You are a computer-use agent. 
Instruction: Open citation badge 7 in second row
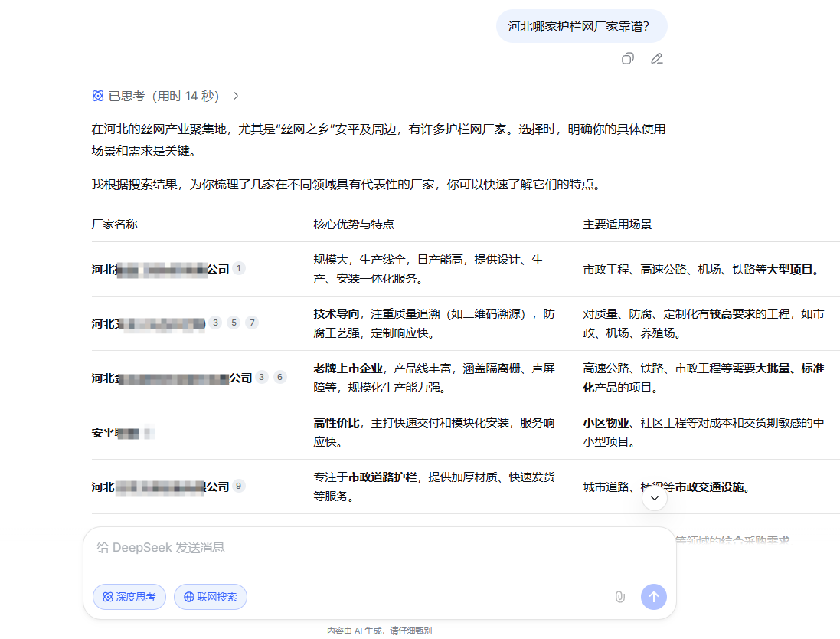252,323
